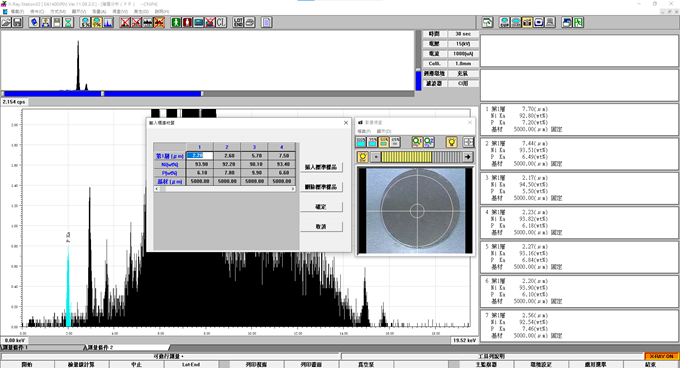Toggle the highlighted crossed-out spectrum icon
The image size is (680, 368).
(159, 22)
